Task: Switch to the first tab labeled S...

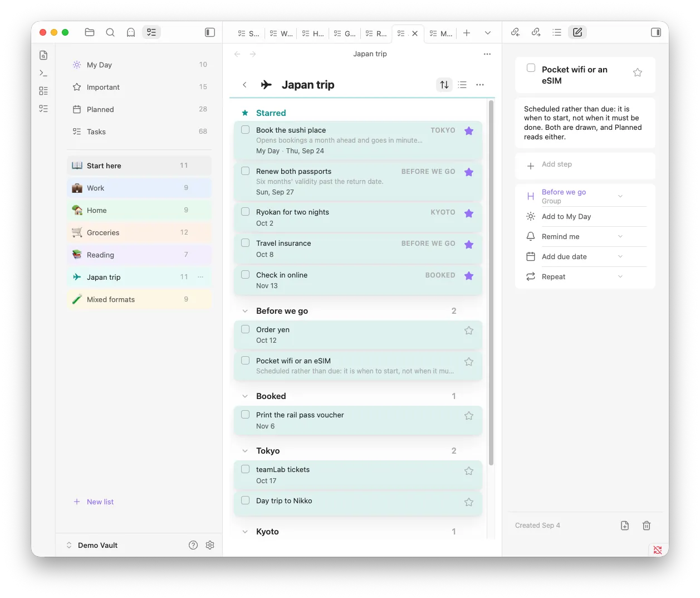Action: [x=248, y=33]
